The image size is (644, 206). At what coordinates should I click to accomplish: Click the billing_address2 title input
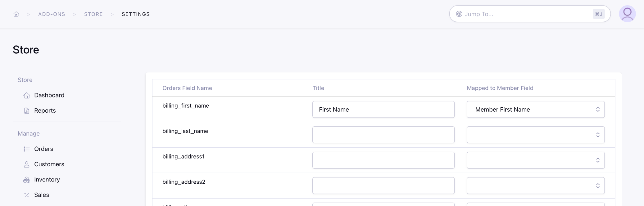[383, 186]
